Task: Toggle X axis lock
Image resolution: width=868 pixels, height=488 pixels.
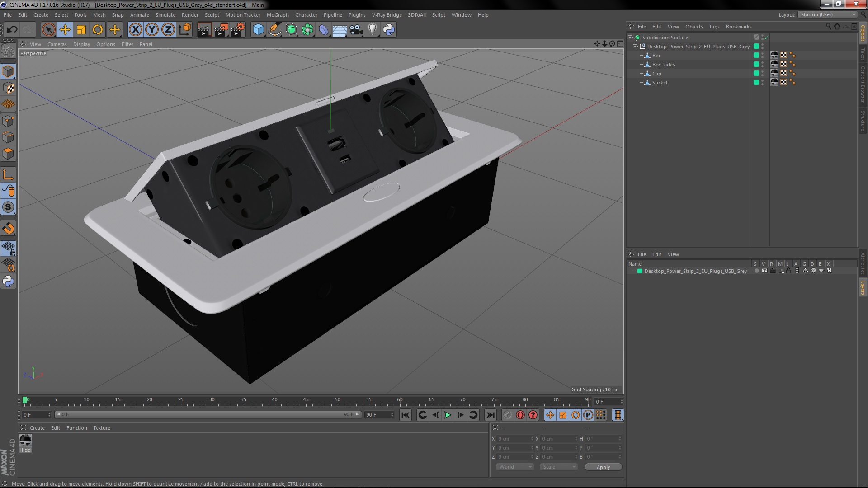Action: click(135, 30)
